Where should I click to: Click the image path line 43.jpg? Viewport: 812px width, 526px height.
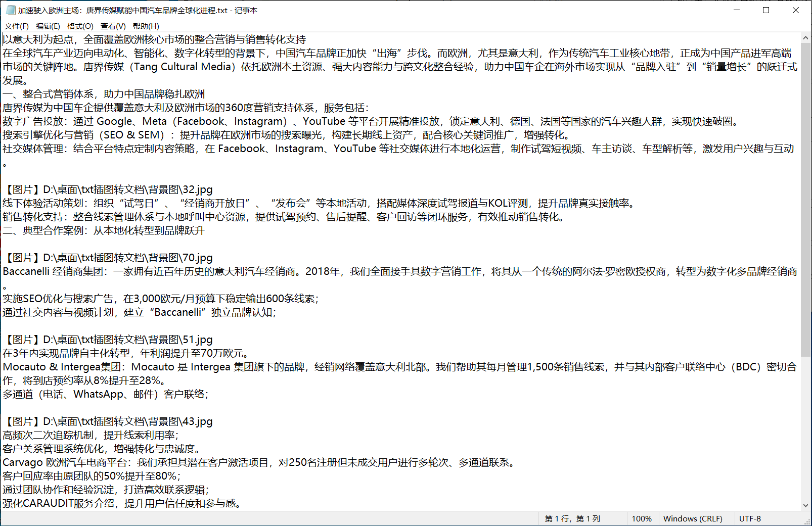coord(108,421)
